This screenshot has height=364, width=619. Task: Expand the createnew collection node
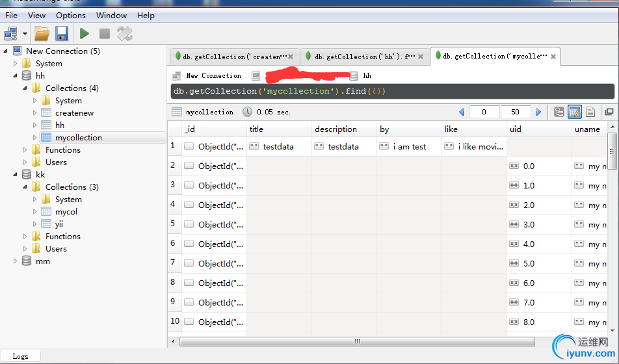point(34,112)
